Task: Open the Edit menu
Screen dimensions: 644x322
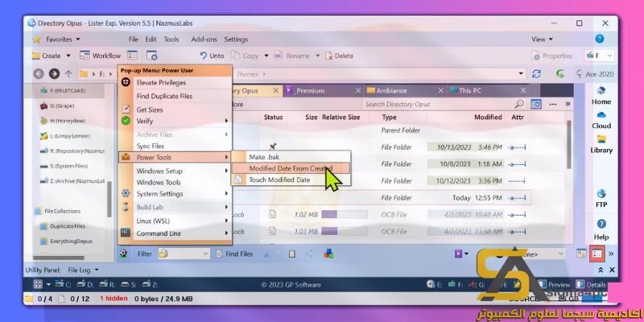Action: pos(151,39)
